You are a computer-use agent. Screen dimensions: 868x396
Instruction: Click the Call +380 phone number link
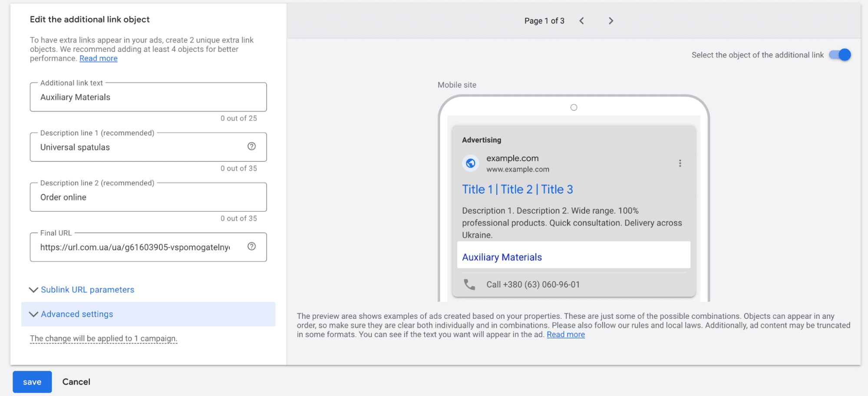pyautogui.click(x=533, y=284)
